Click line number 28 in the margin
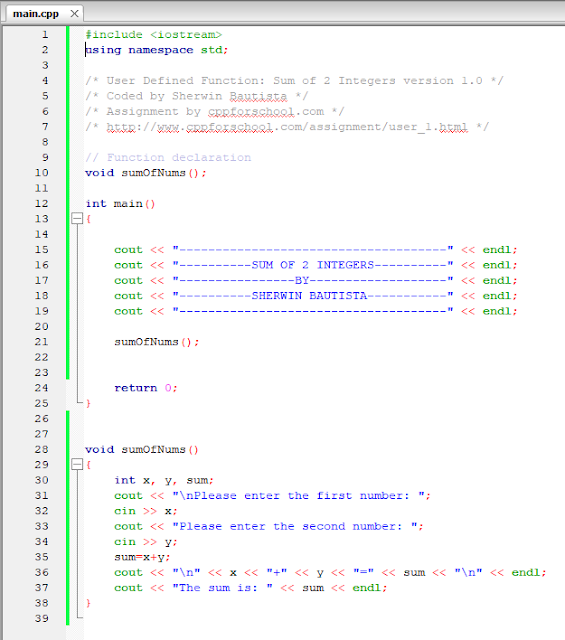 42,449
